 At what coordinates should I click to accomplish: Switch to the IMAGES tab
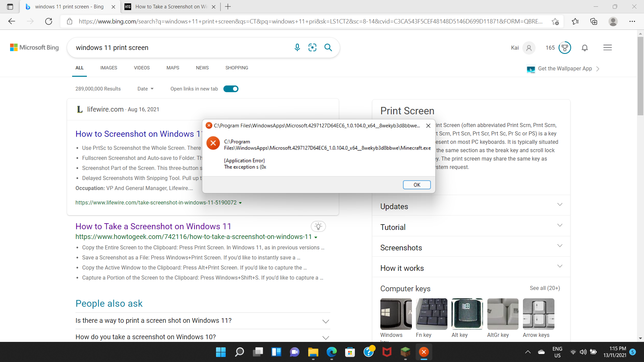point(109,68)
